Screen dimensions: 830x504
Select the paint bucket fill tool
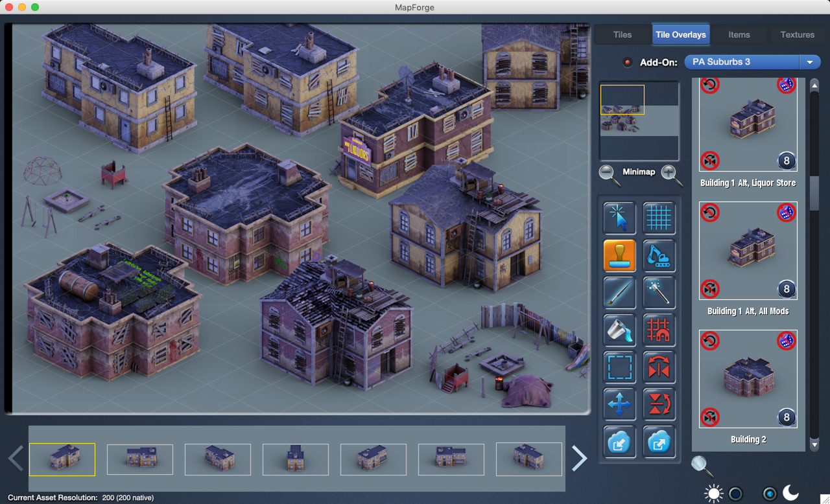point(619,330)
